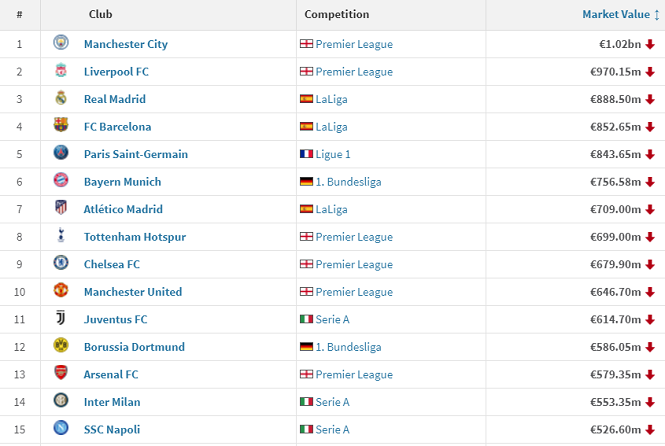Screen dimensions: 665x446
Task: Click the Borussia Dortmund crest icon
Action: 61,345
